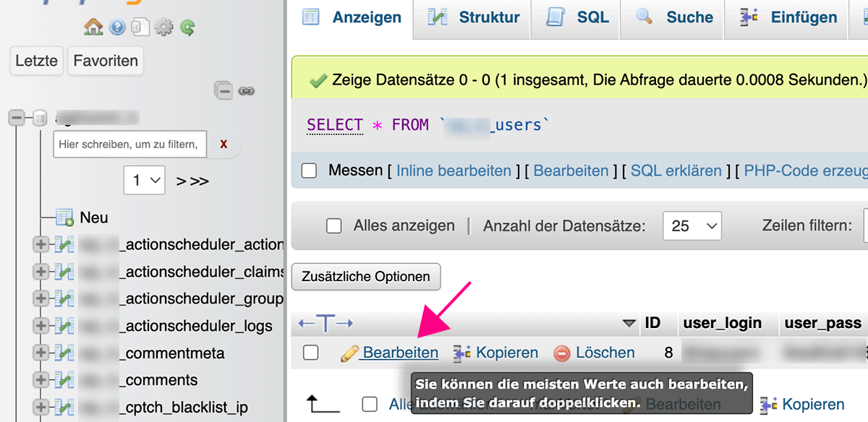Screen dimensions: 868x422
Task: Open settings gear icon in sidebar
Action: pos(164,27)
